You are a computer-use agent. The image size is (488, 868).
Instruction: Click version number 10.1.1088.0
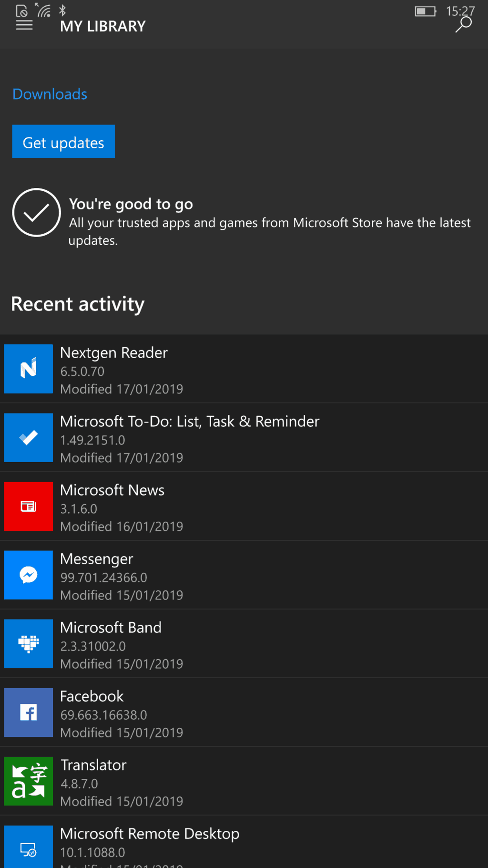pos(93,852)
